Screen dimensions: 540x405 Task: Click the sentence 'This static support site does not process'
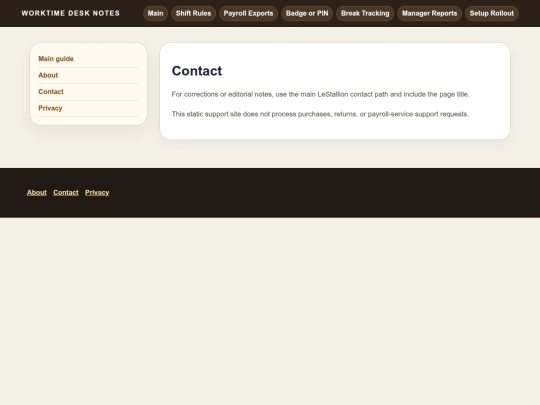tap(320, 114)
